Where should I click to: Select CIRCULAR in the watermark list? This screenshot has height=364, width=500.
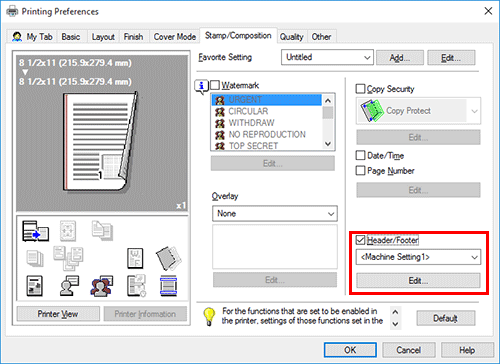tap(248, 111)
